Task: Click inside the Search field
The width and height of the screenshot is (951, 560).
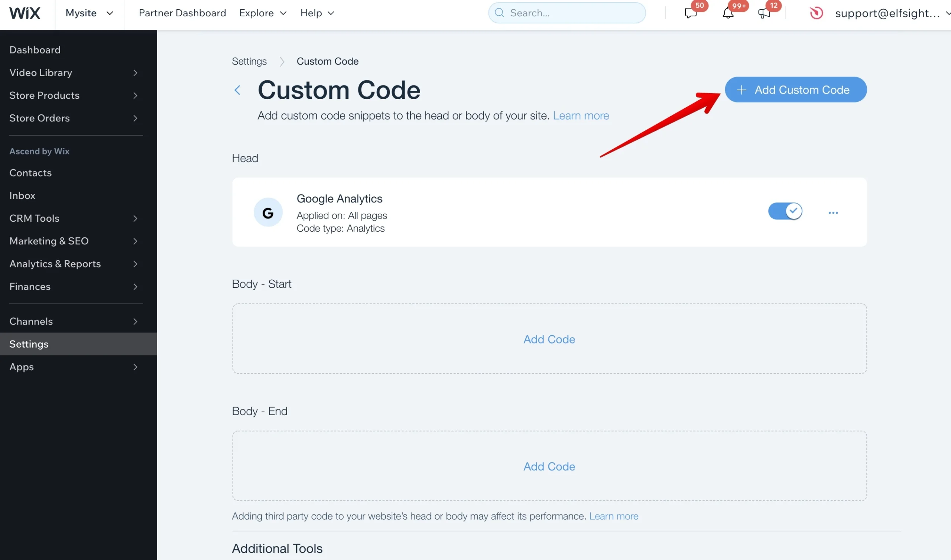Action: [567, 13]
